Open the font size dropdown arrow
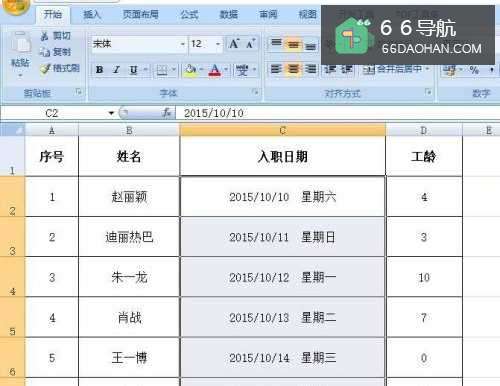The image size is (500, 386). point(218,44)
